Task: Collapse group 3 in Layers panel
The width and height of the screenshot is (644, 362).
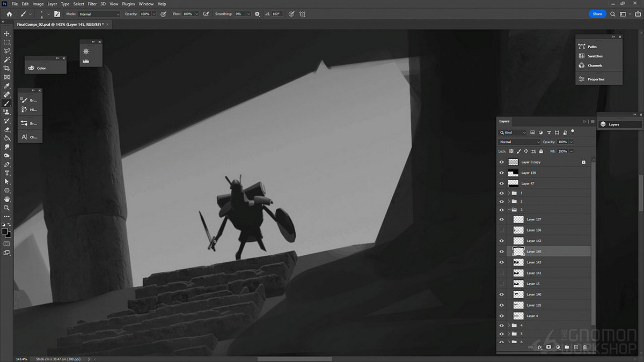Action: (x=509, y=210)
